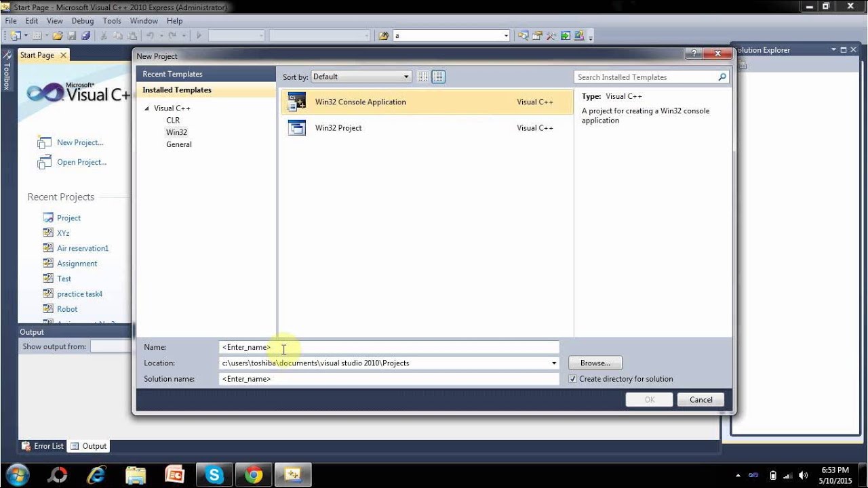
Task: Click the Save toolbar icon
Action: 71,35
